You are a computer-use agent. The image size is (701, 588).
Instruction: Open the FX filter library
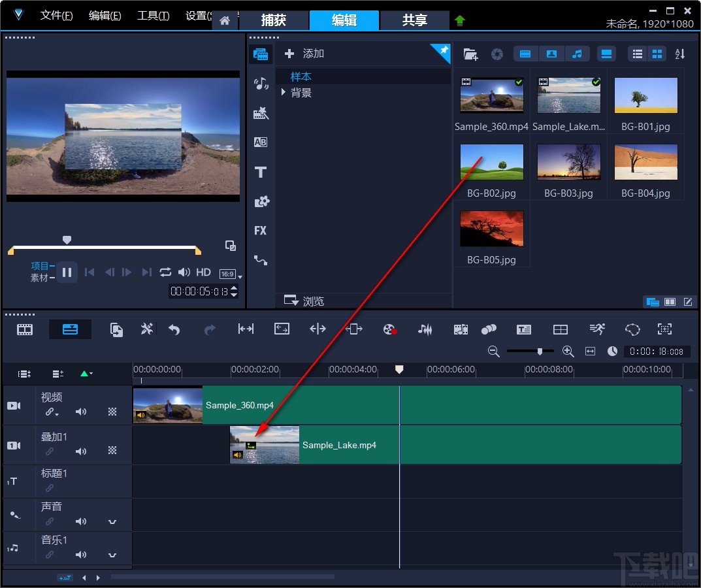click(261, 231)
